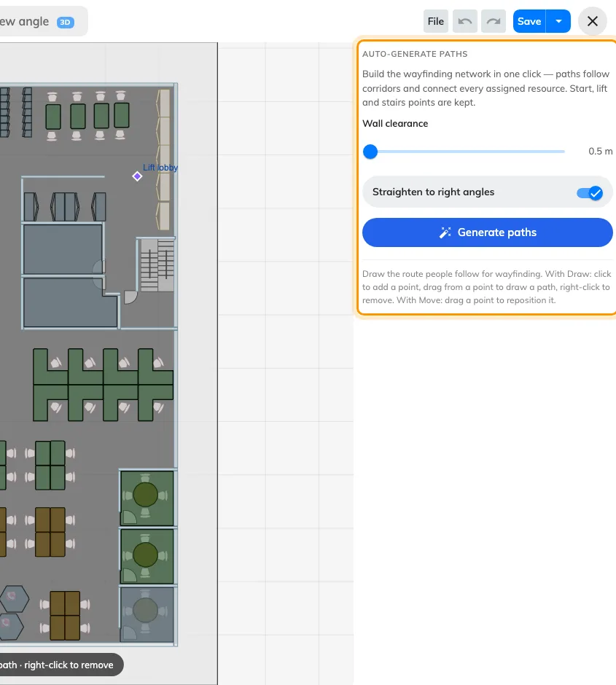Click the Save button
This screenshot has height=685, width=616.
tap(529, 21)
